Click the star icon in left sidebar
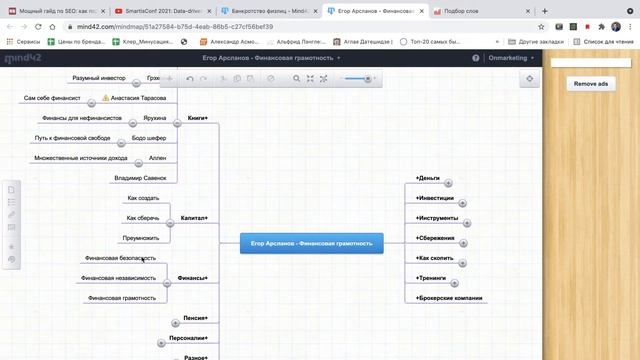Viewport: 640px width, 360px height. click(x=11, y=247)
